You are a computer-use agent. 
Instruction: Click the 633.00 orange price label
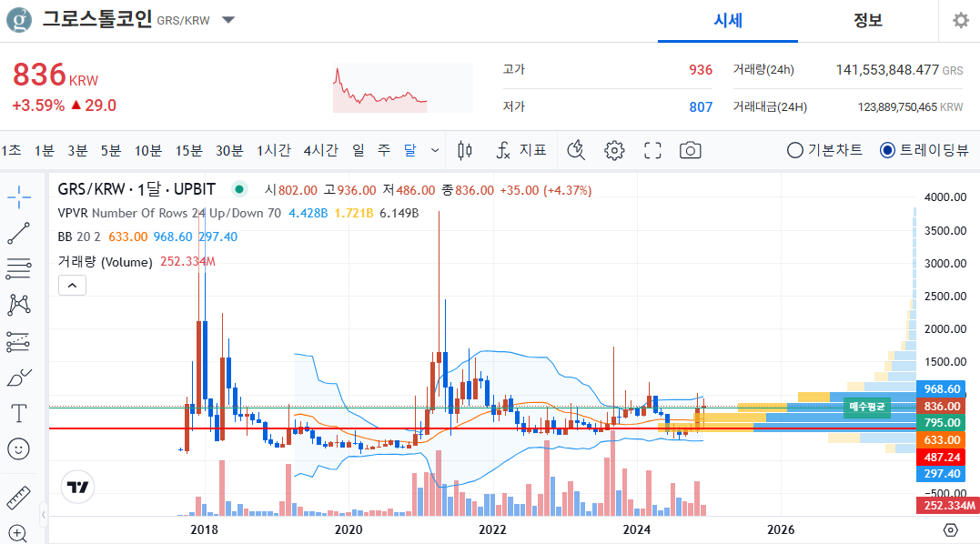[x=941, y=439]
